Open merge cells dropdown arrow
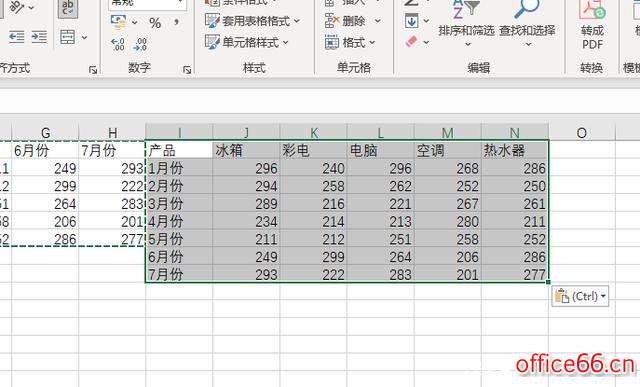This screenshot has width=640, height=387. 84,38
